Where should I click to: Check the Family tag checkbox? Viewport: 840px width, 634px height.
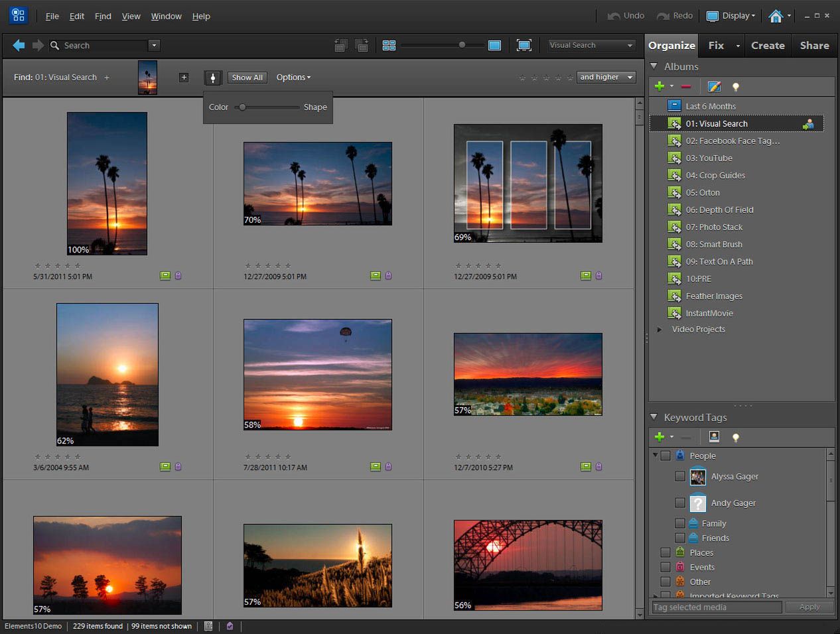[679, 523]
